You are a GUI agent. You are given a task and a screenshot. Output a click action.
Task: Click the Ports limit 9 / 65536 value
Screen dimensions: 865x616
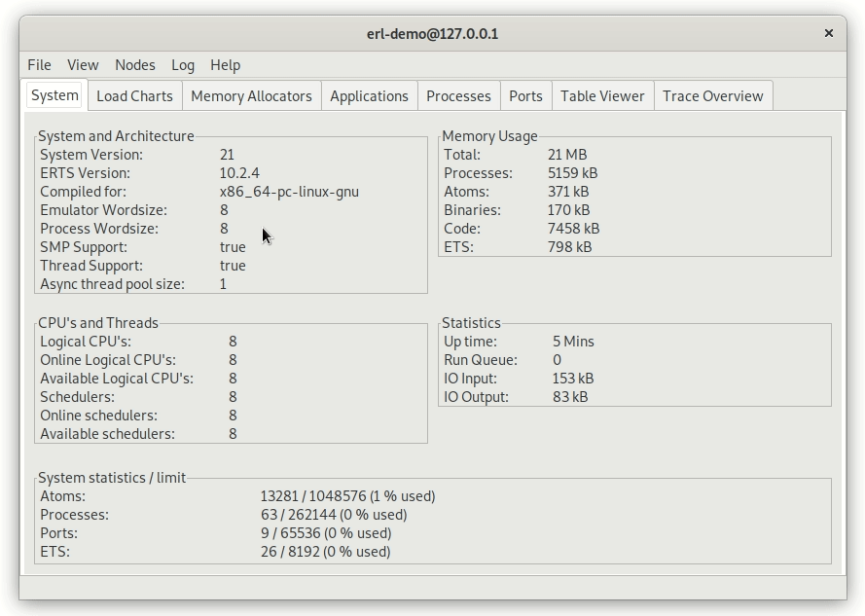tap(326, 532)
